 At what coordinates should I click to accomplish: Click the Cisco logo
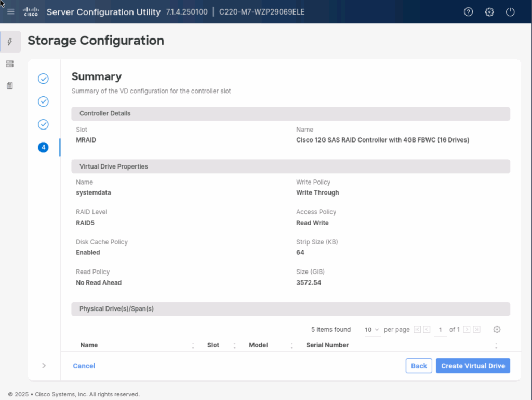coord(31,12)
